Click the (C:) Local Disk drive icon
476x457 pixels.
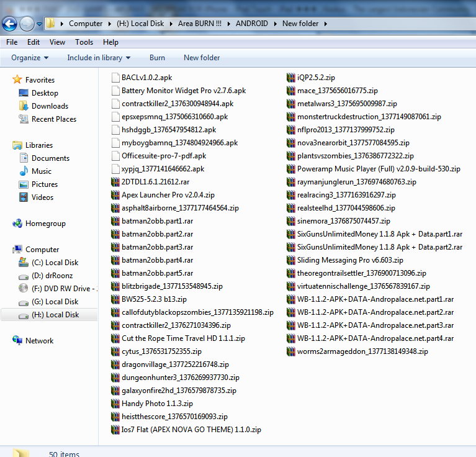[x=24, y=263]
